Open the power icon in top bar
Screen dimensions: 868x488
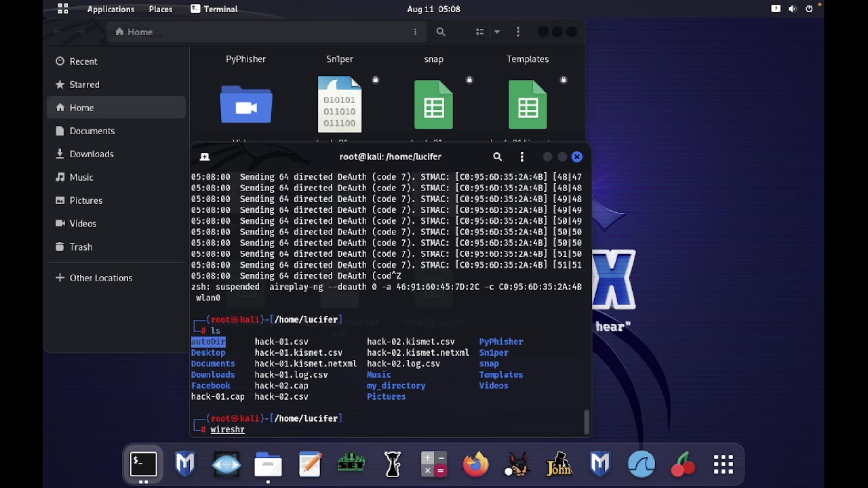click(x=809, y=9)
